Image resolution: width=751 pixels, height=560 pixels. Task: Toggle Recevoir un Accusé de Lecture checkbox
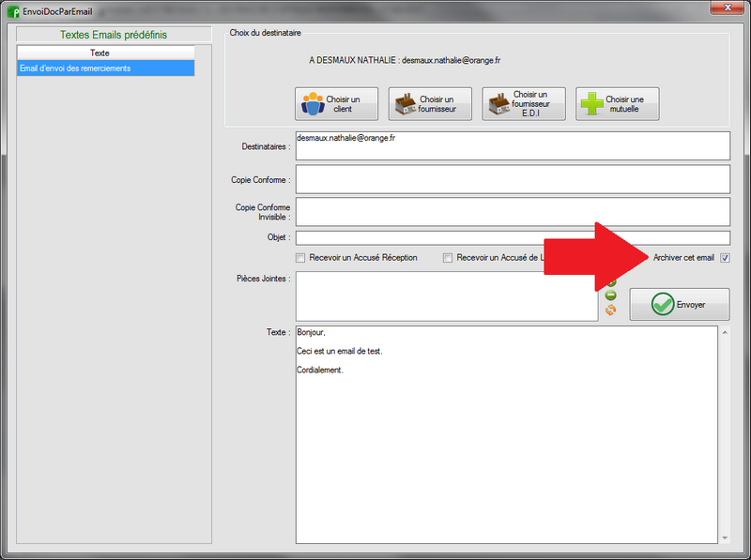click(x=448, y=258)
